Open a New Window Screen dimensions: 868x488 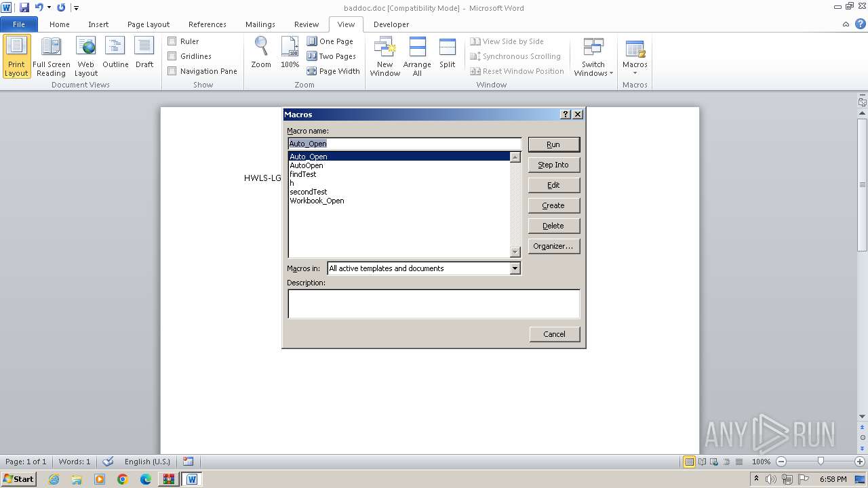[384, 56]
